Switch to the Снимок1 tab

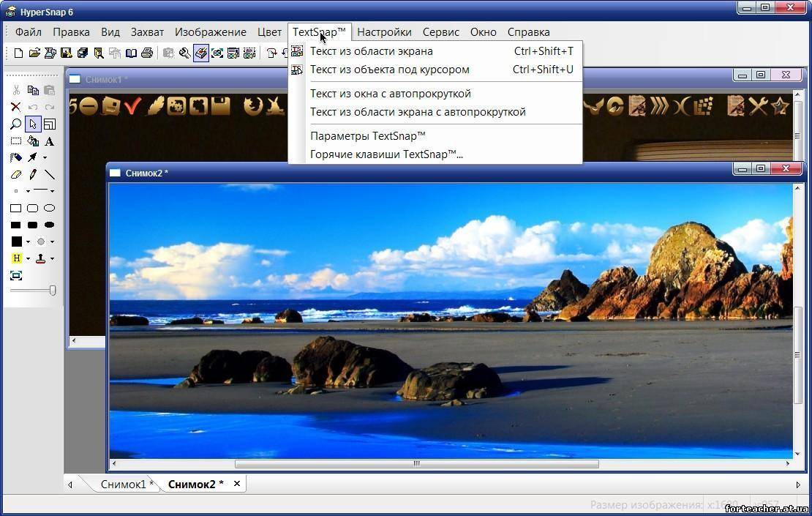point(124,484)
